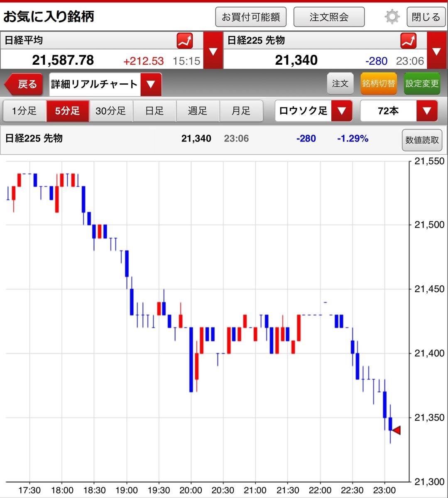Click the 日経平均 value 21,587.78
This screenshot has width=448, height=498.
(x=63, y=60)
